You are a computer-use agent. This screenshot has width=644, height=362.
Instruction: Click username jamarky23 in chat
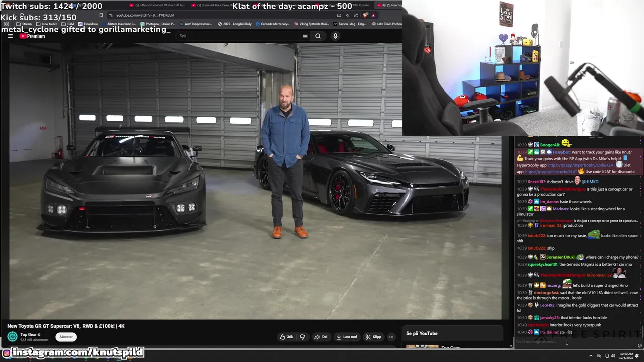click(549, 318)
